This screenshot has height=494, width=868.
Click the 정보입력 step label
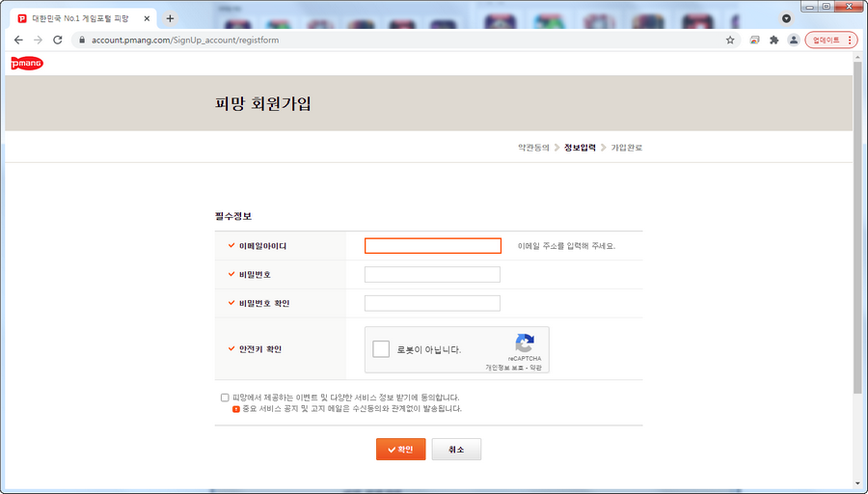tap(581, 148)
